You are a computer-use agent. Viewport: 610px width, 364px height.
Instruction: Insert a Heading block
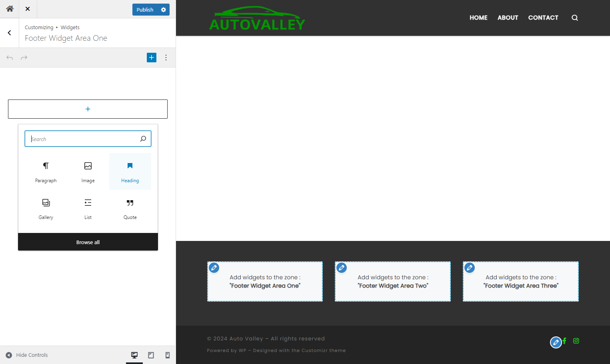pos(130,171)
